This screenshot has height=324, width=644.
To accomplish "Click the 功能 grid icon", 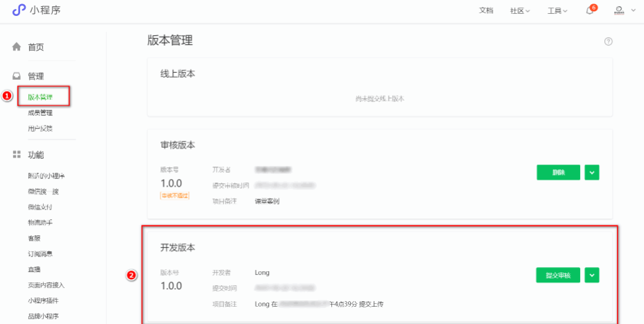I will (17, 155).
